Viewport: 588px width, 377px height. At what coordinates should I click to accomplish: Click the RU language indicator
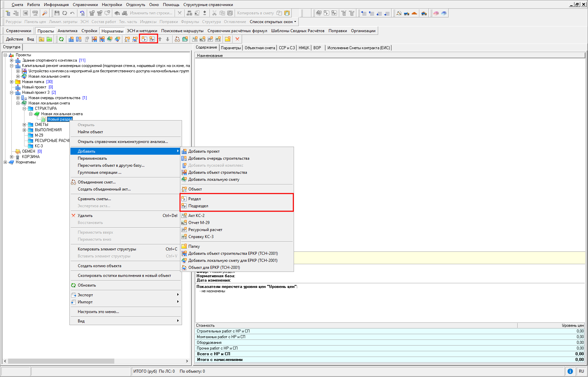pos(581,371)
